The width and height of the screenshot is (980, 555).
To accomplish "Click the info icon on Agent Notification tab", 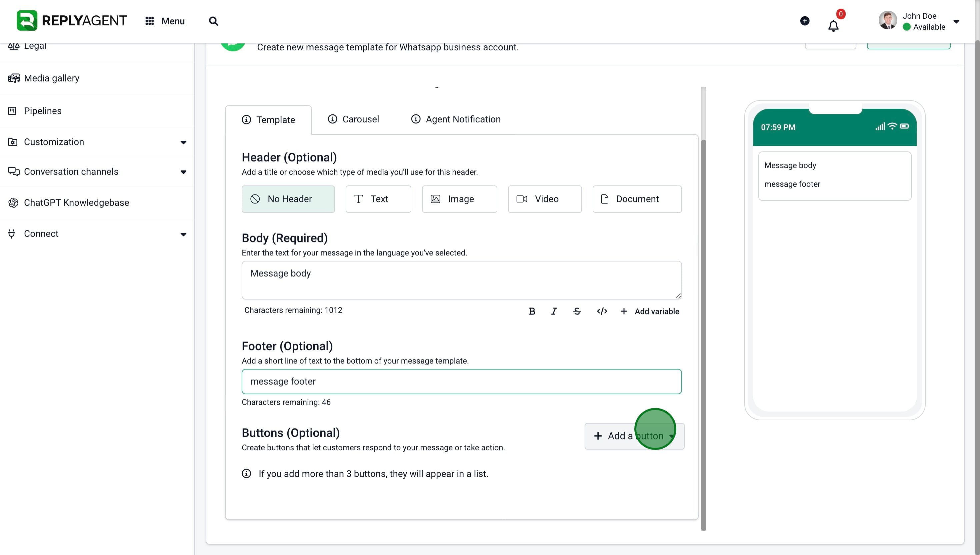I will click(x=416, y=119).
